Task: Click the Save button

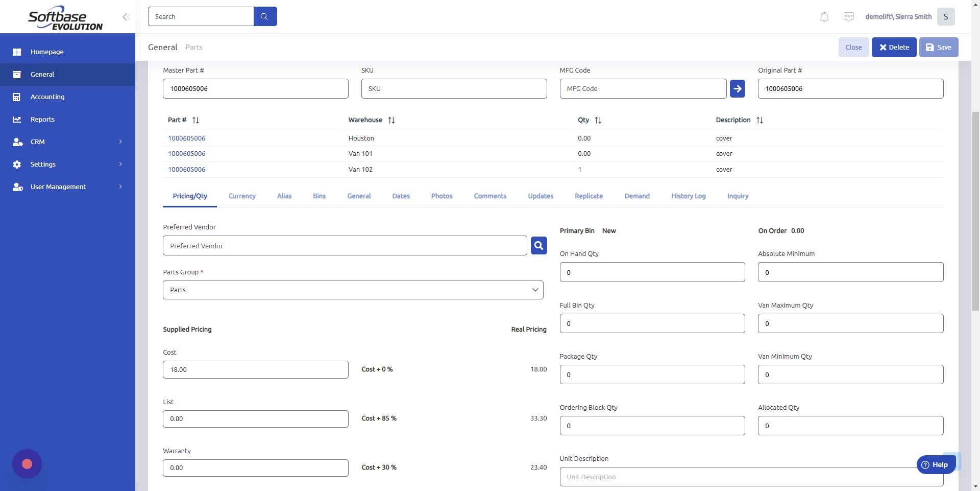Action: click(x=939, y=47)
